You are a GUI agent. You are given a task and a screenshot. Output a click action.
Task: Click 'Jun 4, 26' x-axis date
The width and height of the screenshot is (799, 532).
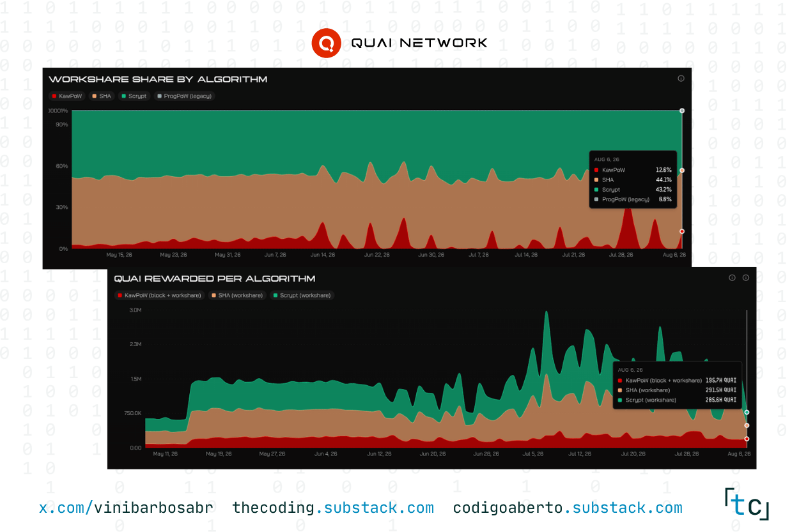(x=326, y=454)
